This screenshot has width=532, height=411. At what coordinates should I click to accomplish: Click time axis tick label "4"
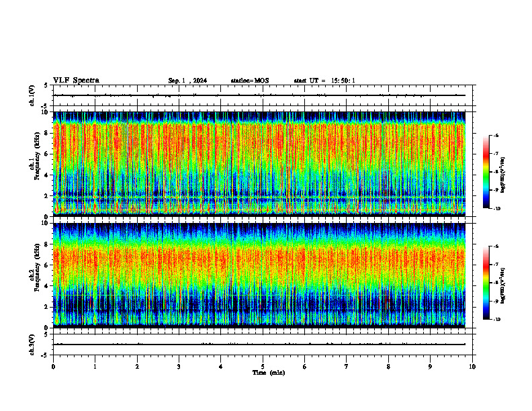click(x=220, y=367)
